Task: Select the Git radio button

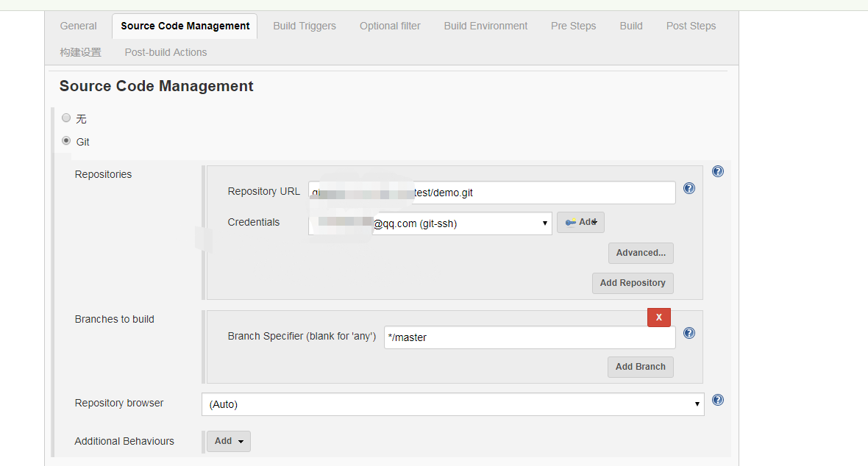Action: (67, 141)
